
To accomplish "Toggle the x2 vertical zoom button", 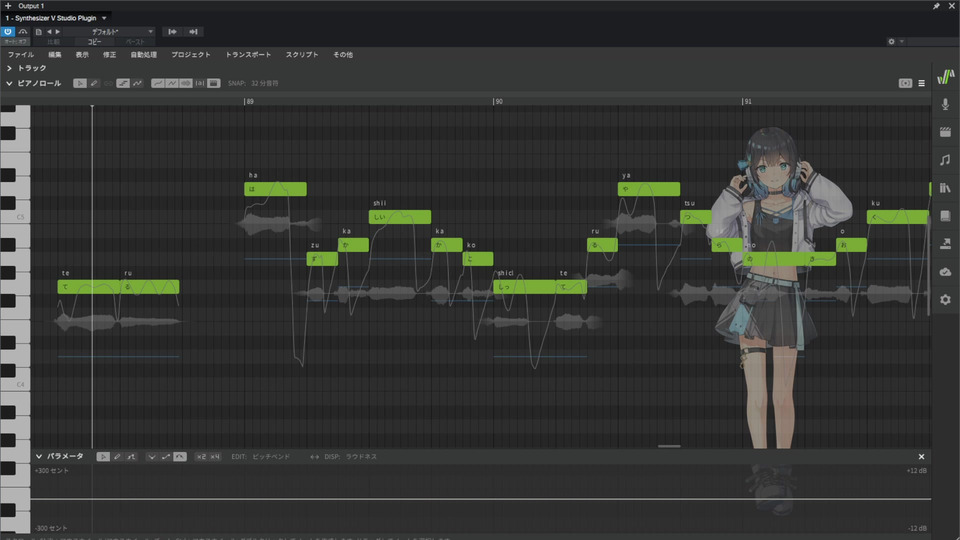I will coord(201,457).
